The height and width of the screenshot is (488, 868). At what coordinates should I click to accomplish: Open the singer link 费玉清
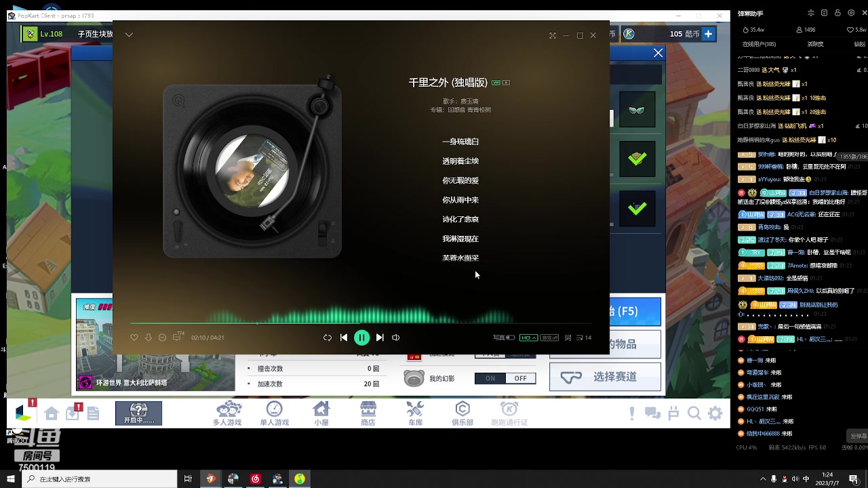(x=469, y=101)
